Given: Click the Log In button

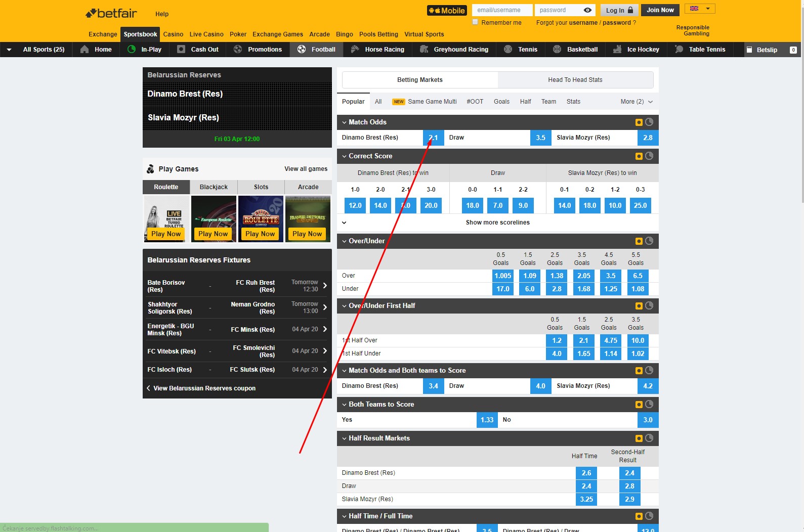Looking at the screenshot, I should (x=619, y=10).
